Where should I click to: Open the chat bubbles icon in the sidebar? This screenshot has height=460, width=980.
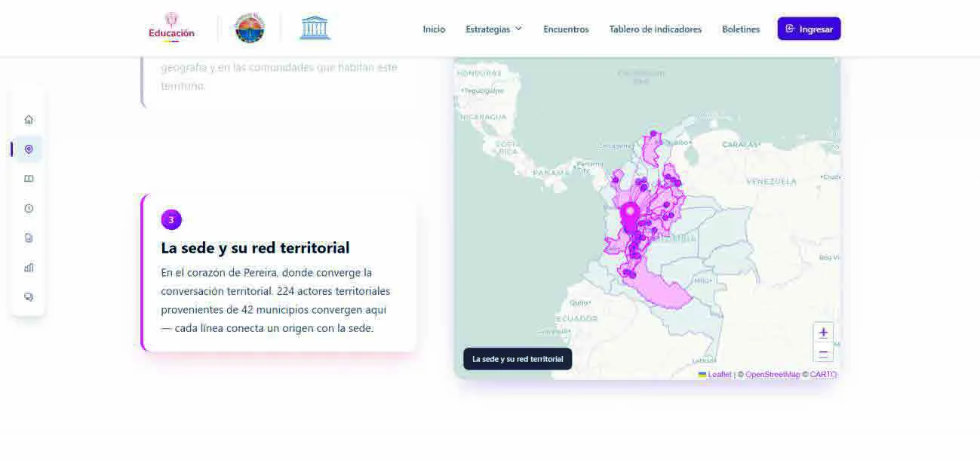pos(29,296)
